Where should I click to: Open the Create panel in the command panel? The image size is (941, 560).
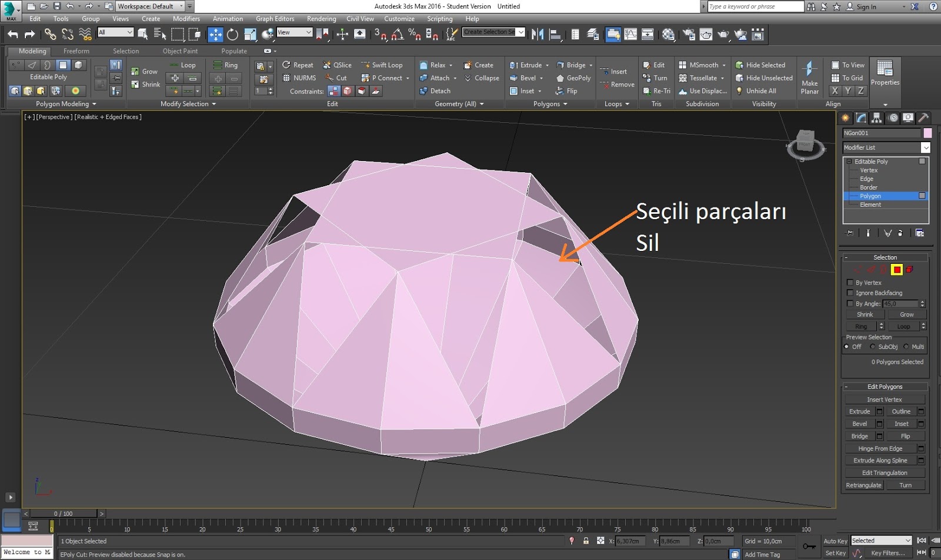click(x=846, y=118)
